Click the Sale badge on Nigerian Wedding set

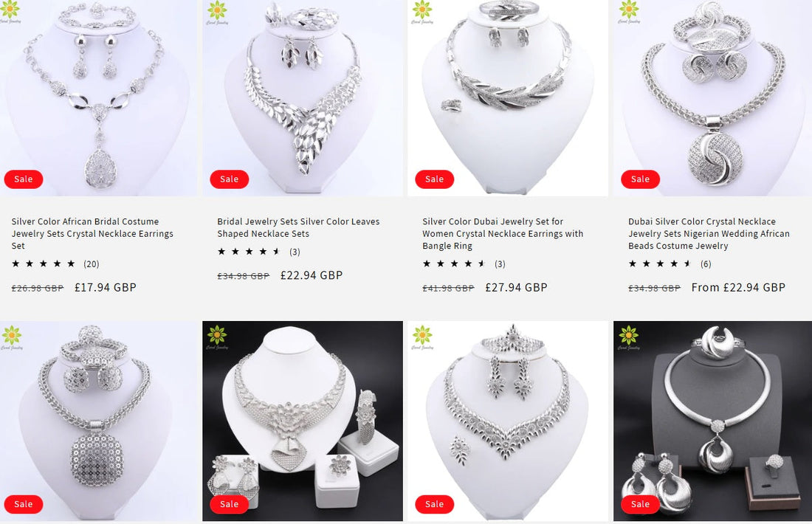point(640,179)
